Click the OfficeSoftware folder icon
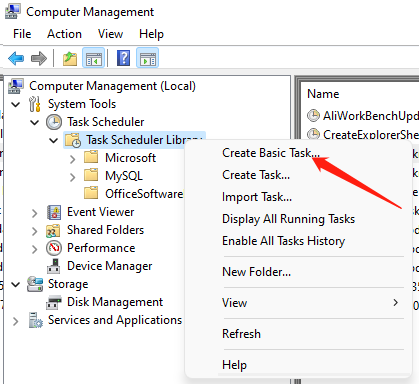Image resolution: width=419 pixels, height=384 pixels. [x=91, y=193]
